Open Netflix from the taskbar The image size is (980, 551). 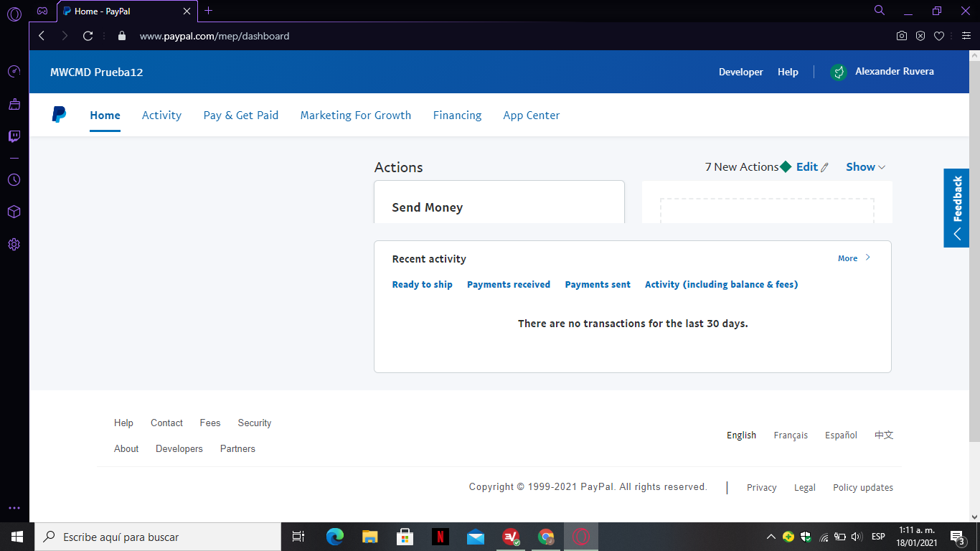tap(440, 537)
